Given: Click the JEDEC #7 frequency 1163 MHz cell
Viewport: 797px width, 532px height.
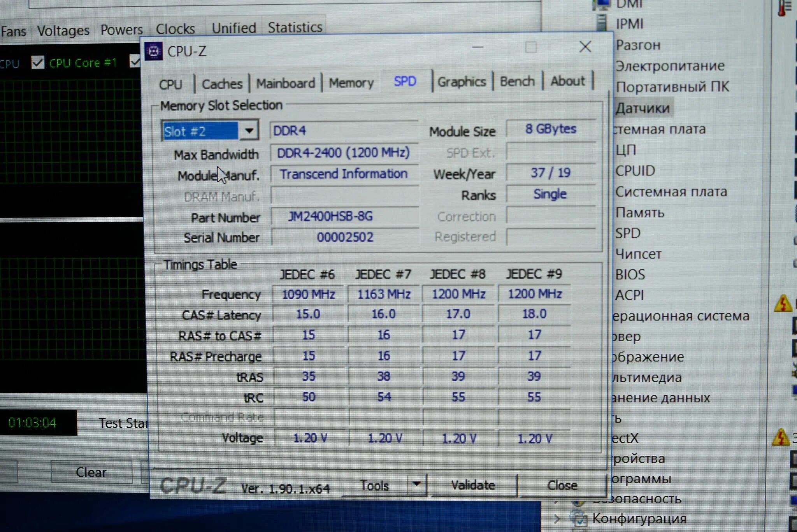Looking at the screenshot, I should pos(384,294).
